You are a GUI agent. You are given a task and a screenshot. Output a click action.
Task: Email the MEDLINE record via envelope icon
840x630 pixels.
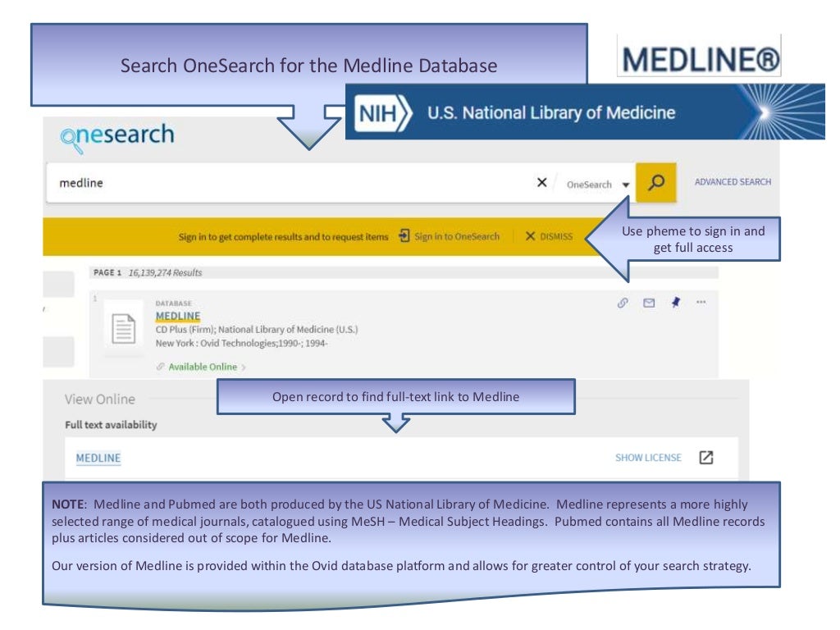649,303
